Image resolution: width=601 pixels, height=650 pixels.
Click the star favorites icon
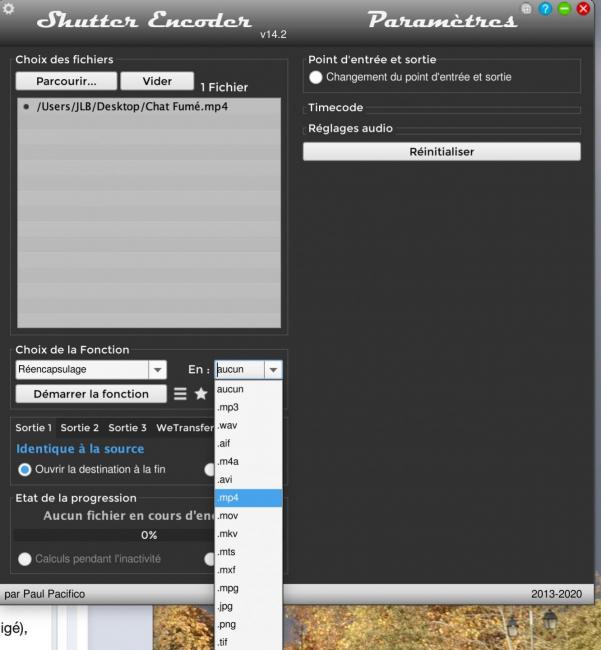[201, 394]
